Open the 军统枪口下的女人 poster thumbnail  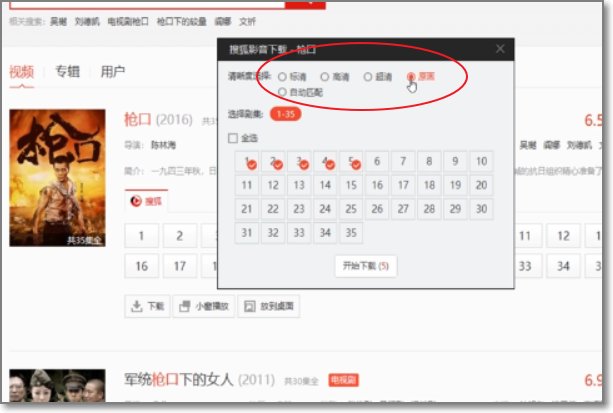57,386
